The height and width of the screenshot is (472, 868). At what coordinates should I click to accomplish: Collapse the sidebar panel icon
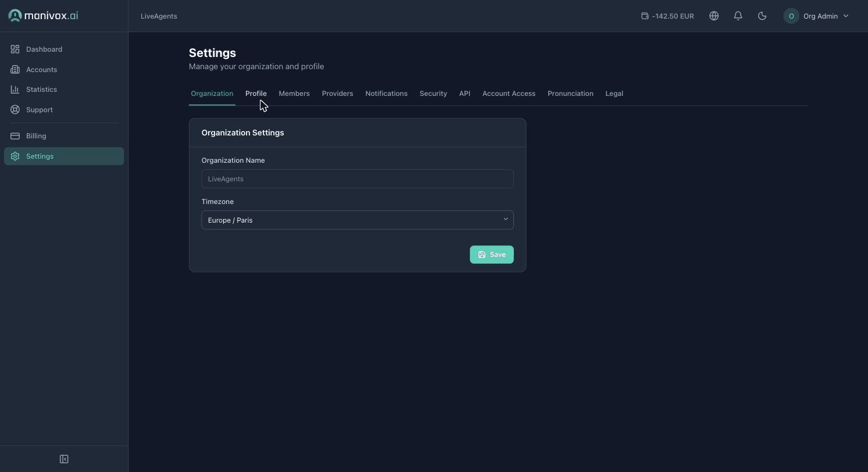click(x=64, y=459)
